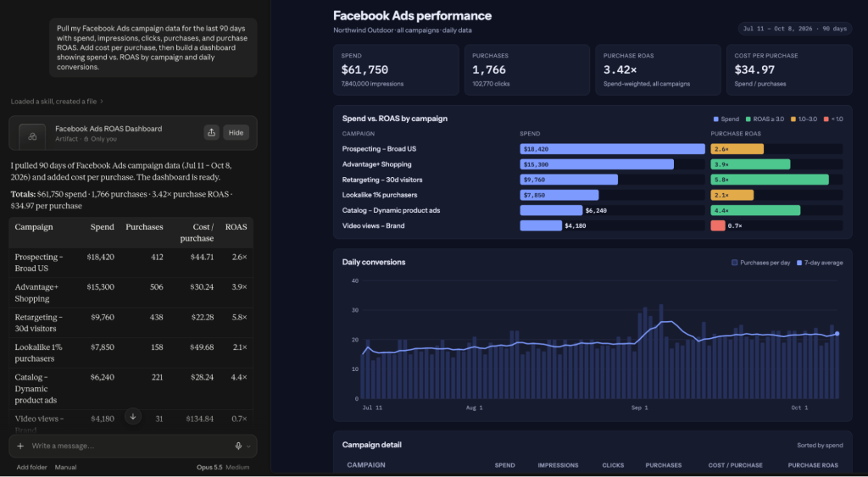
Task: Click the 'Cost / purchase' chat table header
Action: (197, 232)
